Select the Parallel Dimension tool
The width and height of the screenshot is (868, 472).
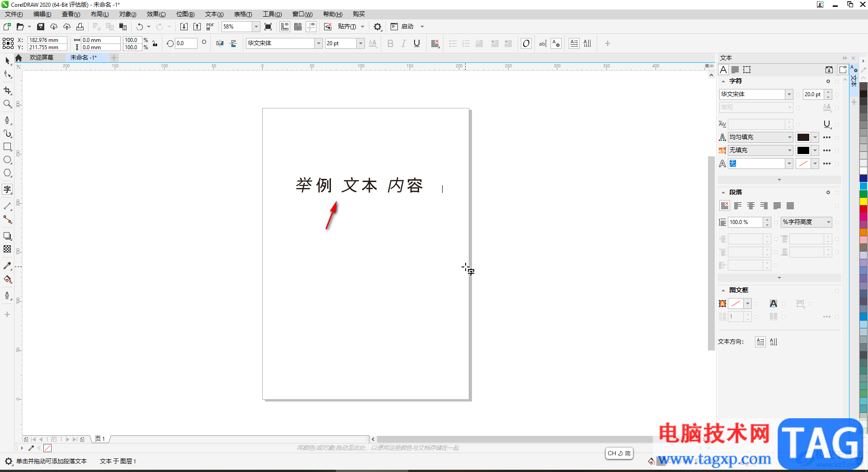(x=7, y=206)
